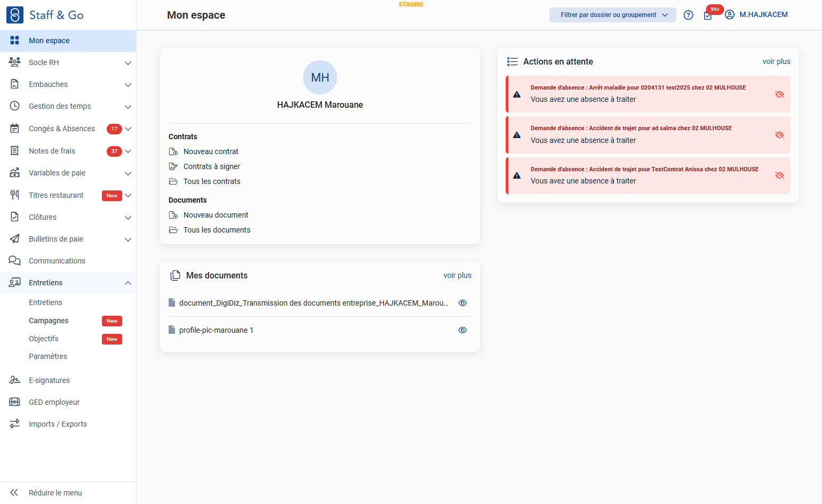Click the Contrats à signer pen icon
Viewport: 822px width, 504px height.
coord(173,166)
